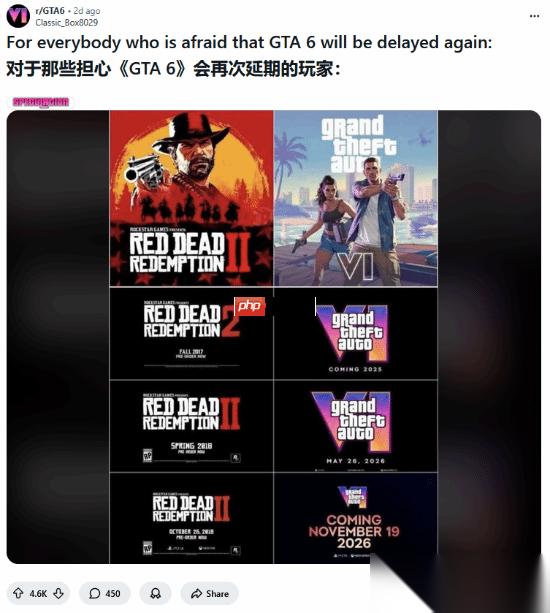Click the r/GTA6 community avatar
This screenshot has width=550, height=613.
point(18,16)
